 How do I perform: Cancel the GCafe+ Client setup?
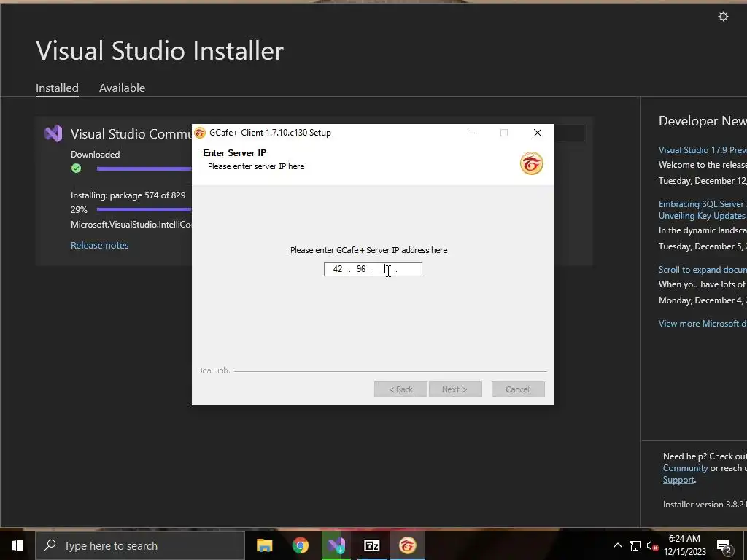518,389
